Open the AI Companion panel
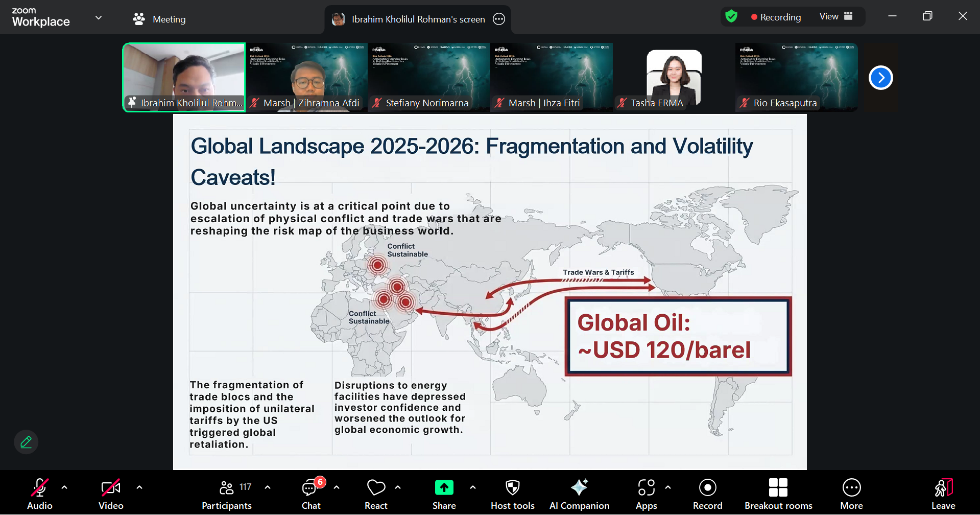The height and width of the screenshot is (515, 980). point(579,494)
